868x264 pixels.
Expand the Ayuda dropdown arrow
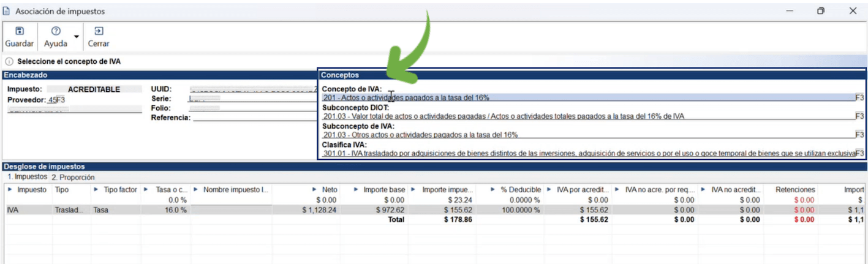coord(77,37)
